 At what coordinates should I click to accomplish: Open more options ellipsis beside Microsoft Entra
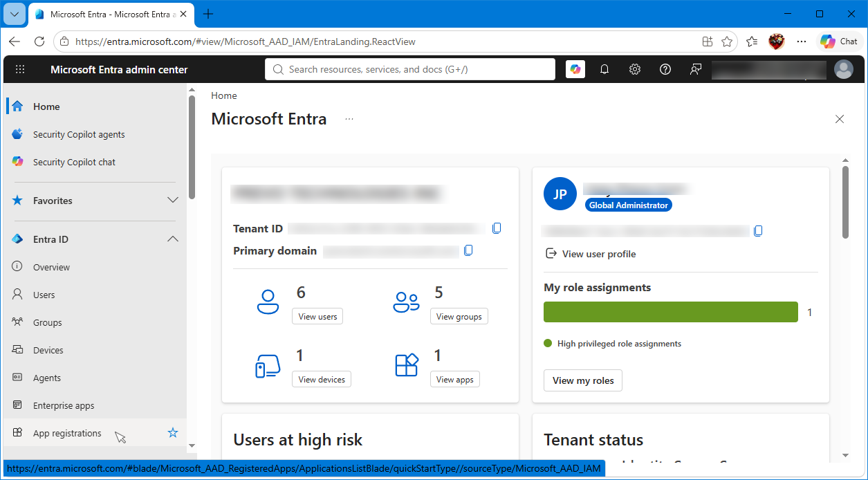pyautogui.click(x=349, y=119)
